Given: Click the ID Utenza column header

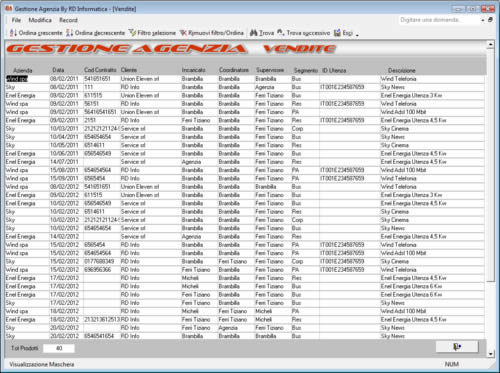Looking at the screenshot, I should click(334, 70).
